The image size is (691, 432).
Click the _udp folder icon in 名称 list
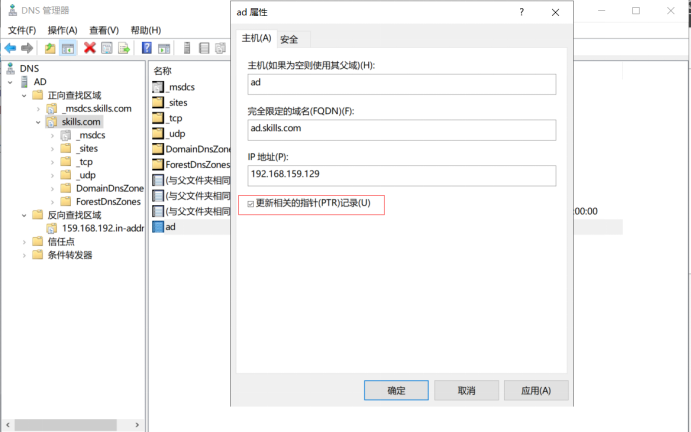coord(158,134)
